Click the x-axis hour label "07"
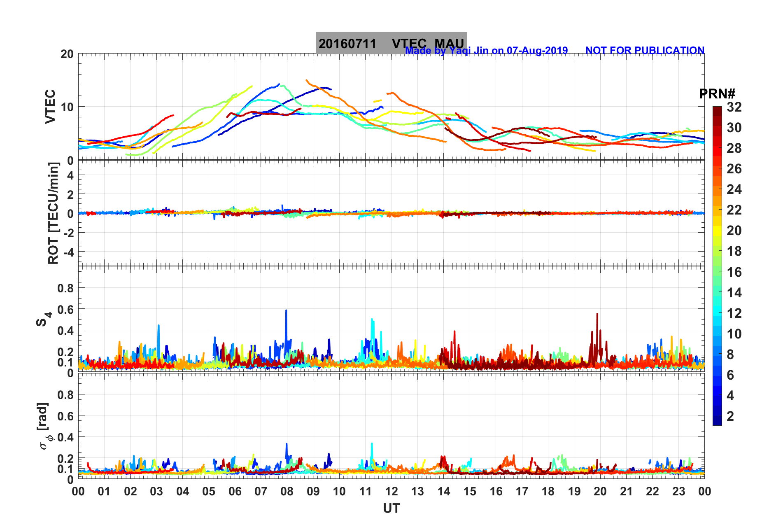This screenshot has height=532, width=783. [261, 491]
